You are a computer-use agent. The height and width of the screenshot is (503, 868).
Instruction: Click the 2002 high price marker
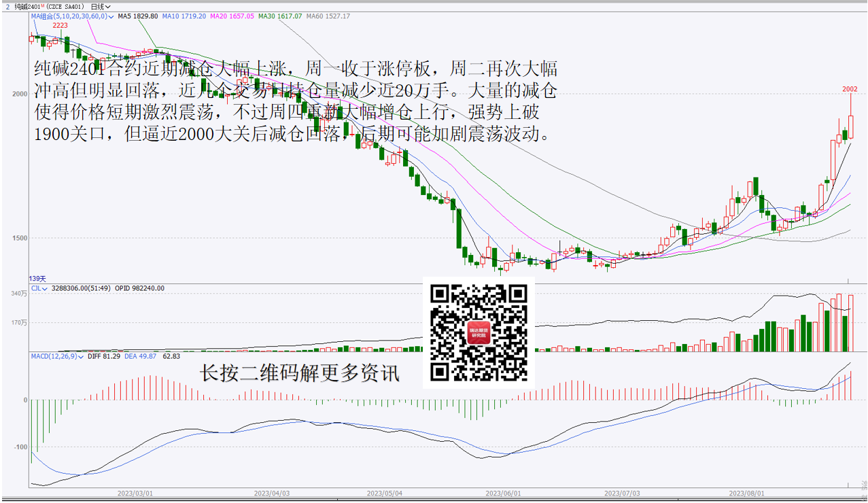point(850,89)
